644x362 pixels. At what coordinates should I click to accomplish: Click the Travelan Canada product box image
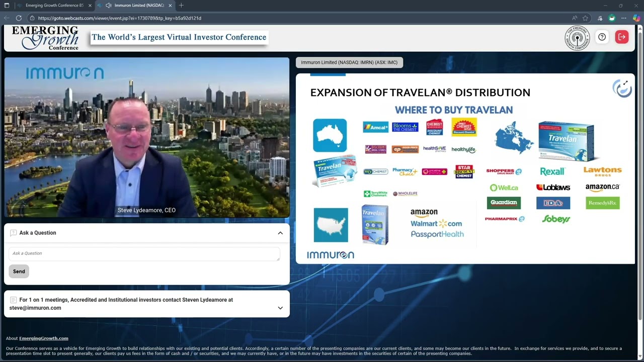coord(569,140)
